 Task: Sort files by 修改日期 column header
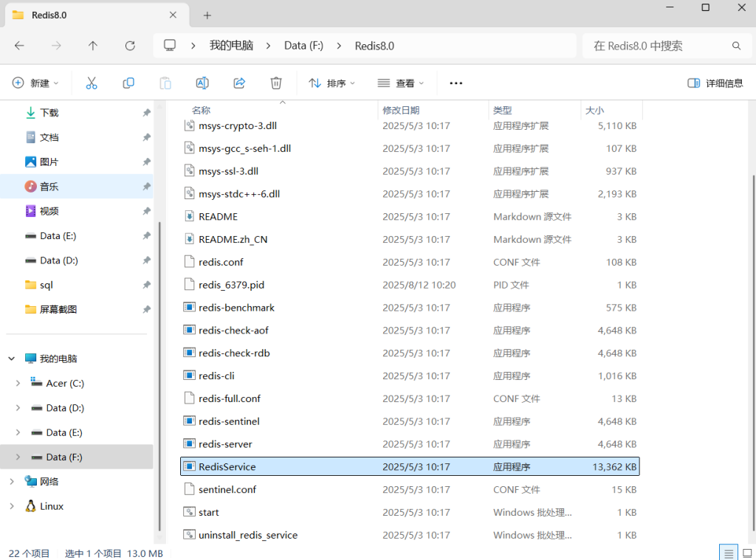pyautogui.click(x=401, y=110)
